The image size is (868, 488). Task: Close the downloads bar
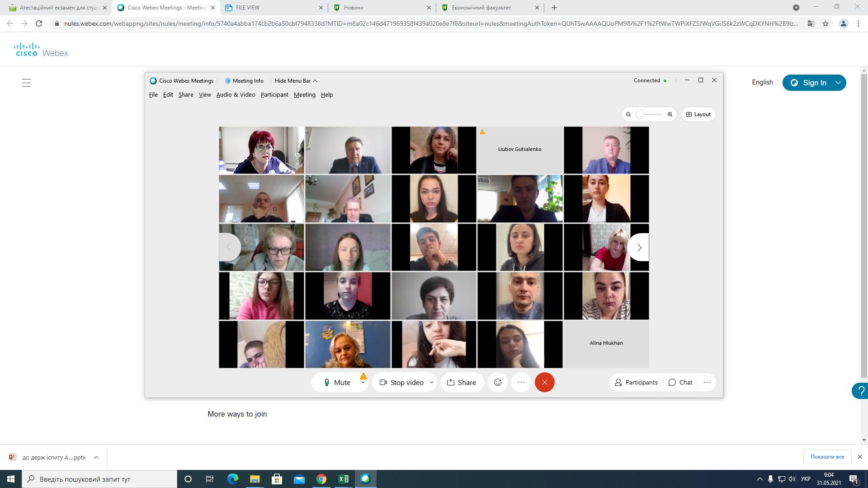tap(860, 457)
